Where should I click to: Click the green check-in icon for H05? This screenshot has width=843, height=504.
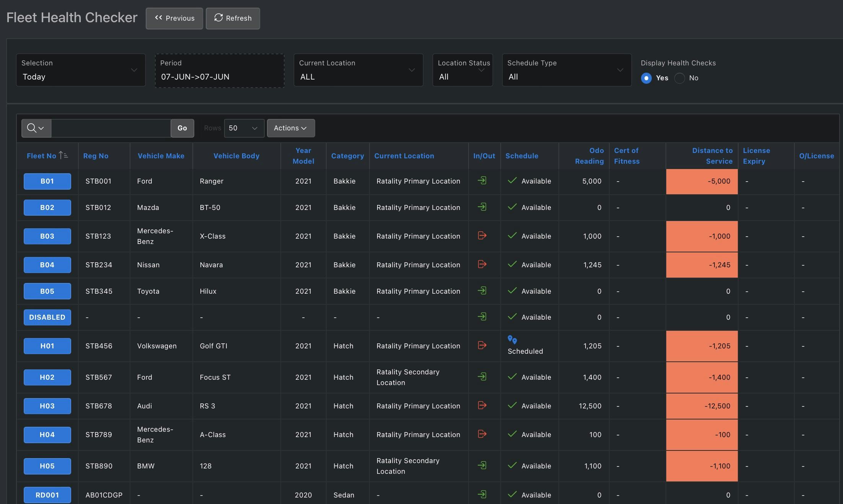tap(482, 465)
